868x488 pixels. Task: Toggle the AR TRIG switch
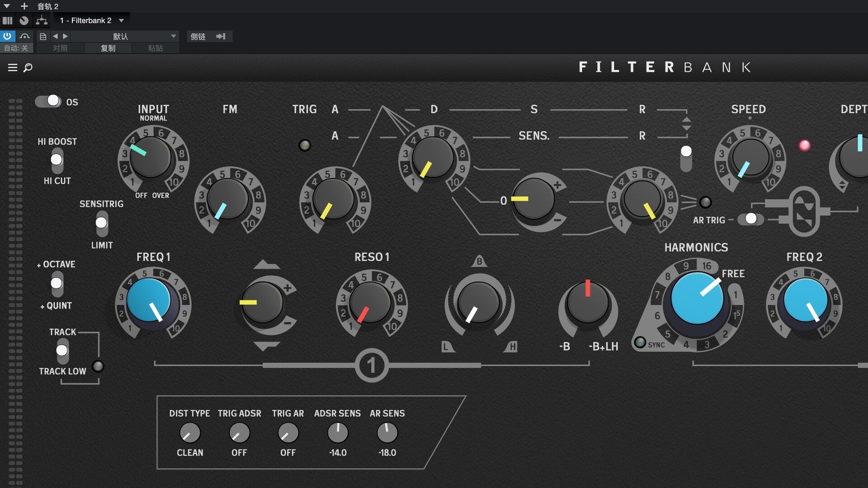[751, 219]
